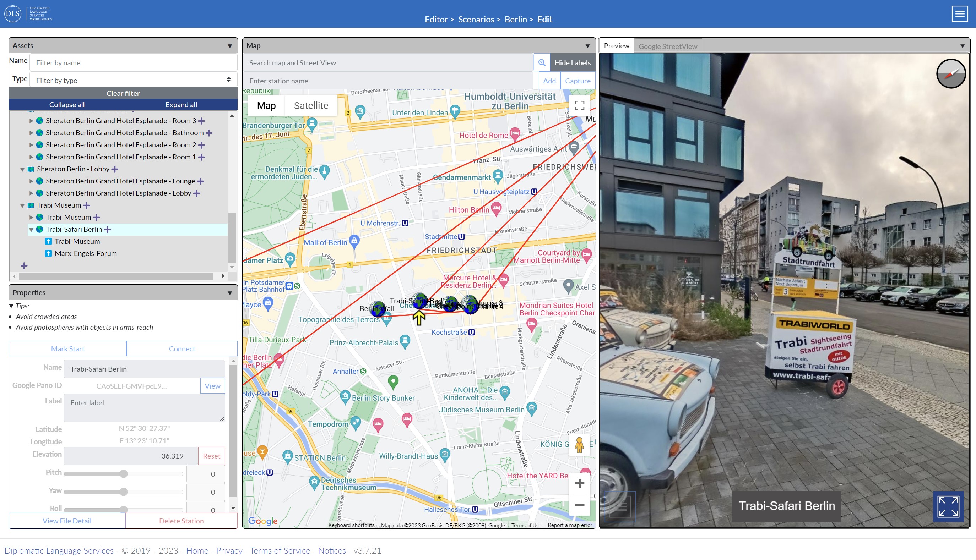The width and height of the screenshot is (976, 560).
Task: Collapse the Trabi Museum folder
Action: point(22,205)
